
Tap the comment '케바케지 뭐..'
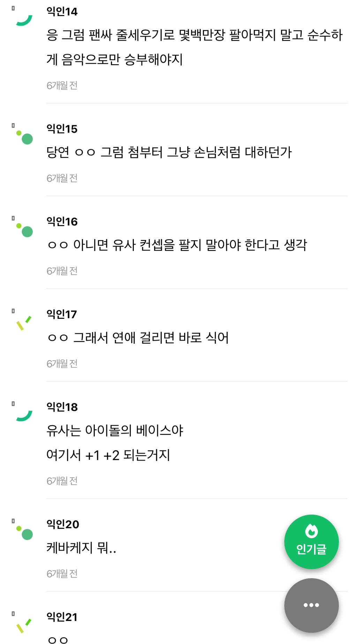pyautogui.click(x=81, y=548)
